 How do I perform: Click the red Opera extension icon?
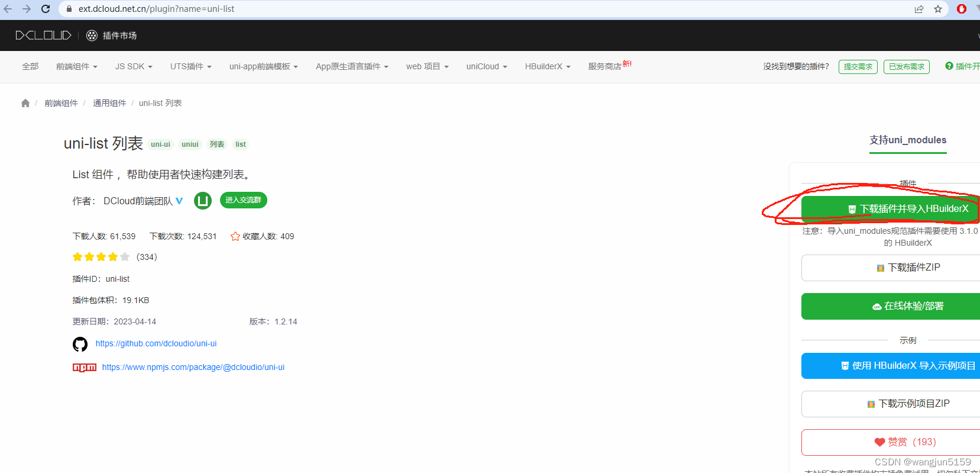[962, 9]
